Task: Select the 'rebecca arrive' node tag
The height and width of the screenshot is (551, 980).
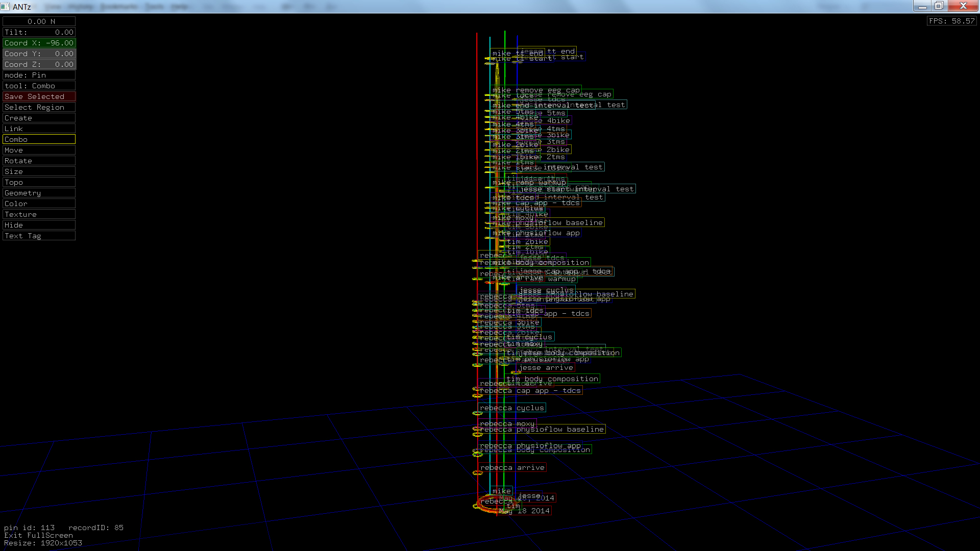Action: (512, 467)
